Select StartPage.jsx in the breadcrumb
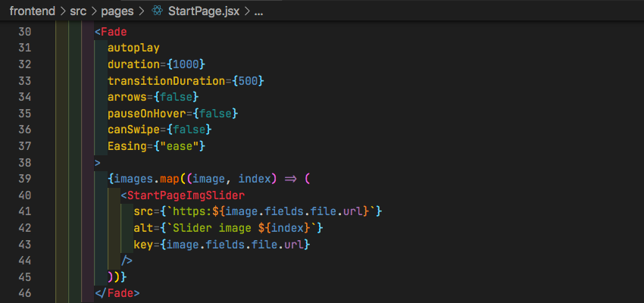Image resolution: width=644 pixels, height=303 pixels. tap(204, 11)
